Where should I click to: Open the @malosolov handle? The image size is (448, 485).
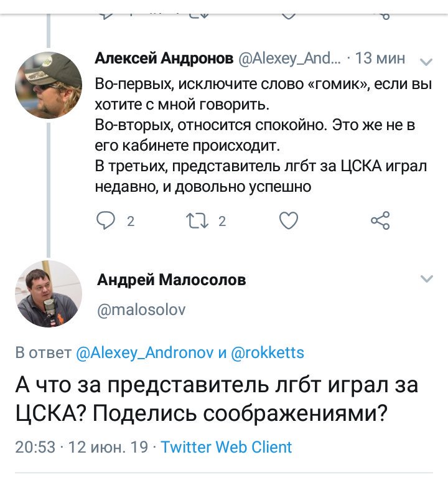(141, 308)
